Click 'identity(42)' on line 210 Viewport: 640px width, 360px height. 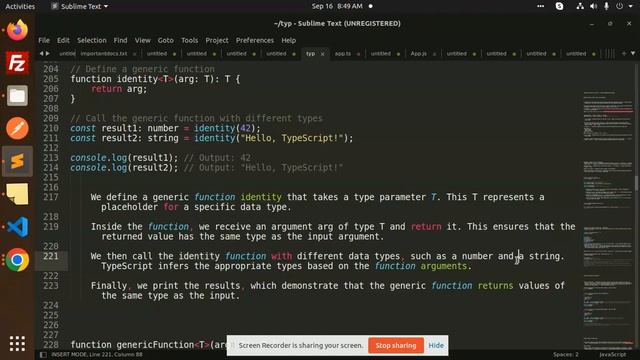(224, 128)
